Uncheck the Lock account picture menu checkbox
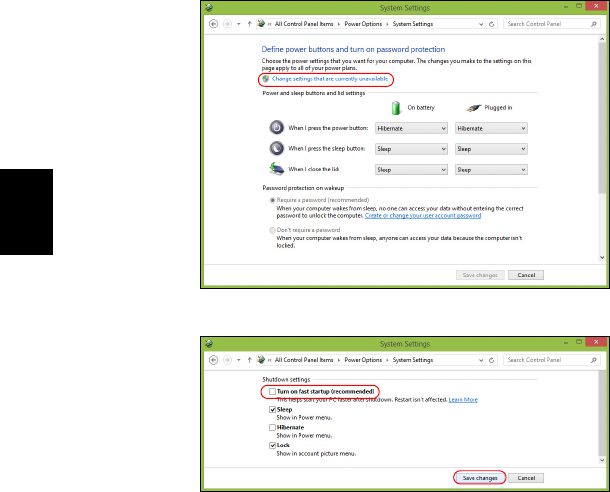The image size is (610, 492). pos(273,445)
